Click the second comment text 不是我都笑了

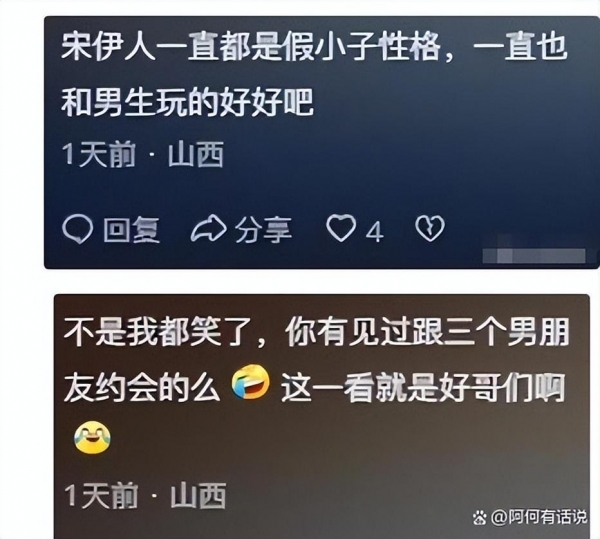pos(159,331)
